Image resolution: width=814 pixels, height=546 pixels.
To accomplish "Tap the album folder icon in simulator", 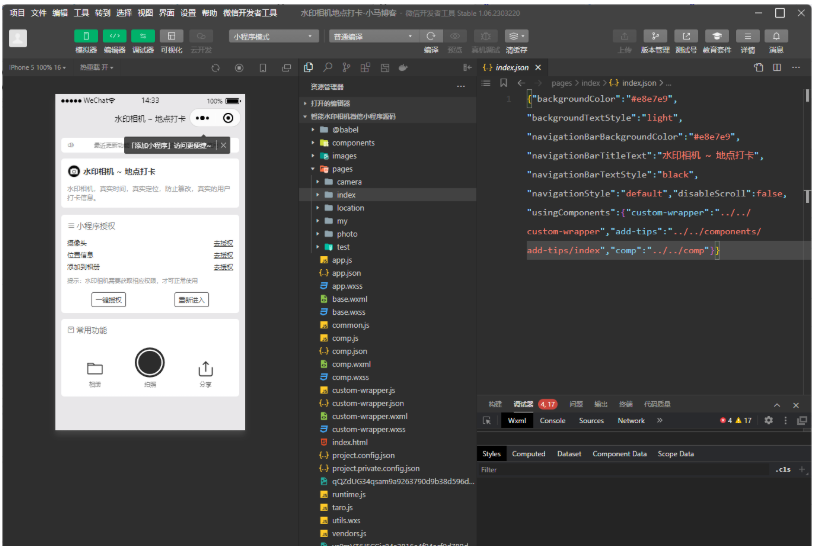I will point(94,369).
